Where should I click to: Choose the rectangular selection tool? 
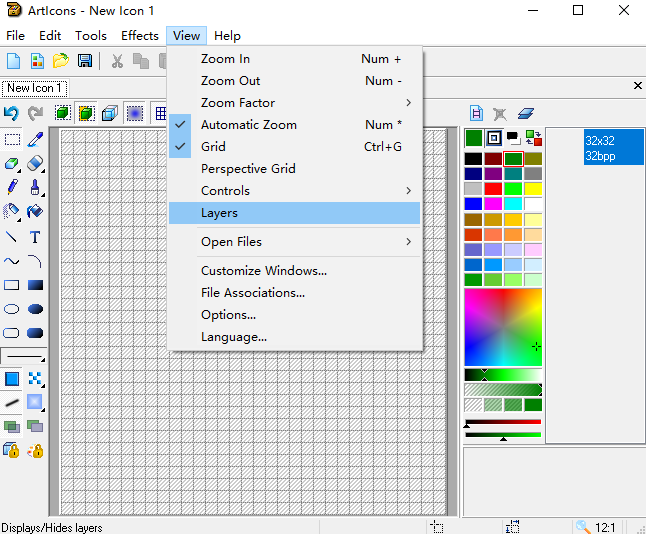pos(12,139)
